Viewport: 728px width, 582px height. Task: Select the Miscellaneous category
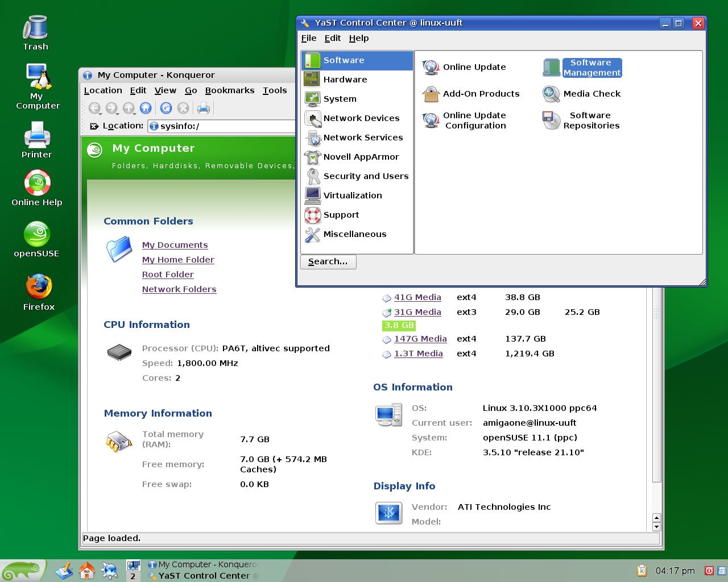click(x=357, y=234)
